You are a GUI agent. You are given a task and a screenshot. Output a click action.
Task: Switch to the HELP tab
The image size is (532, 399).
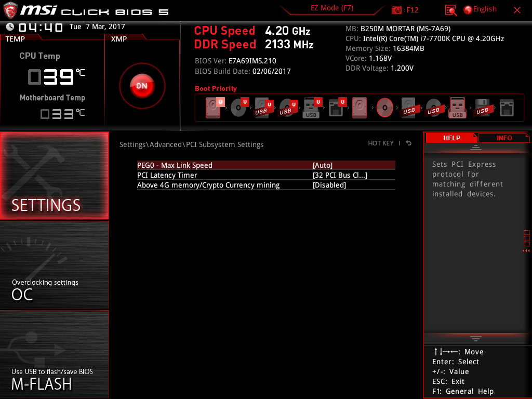coord(451,138)
